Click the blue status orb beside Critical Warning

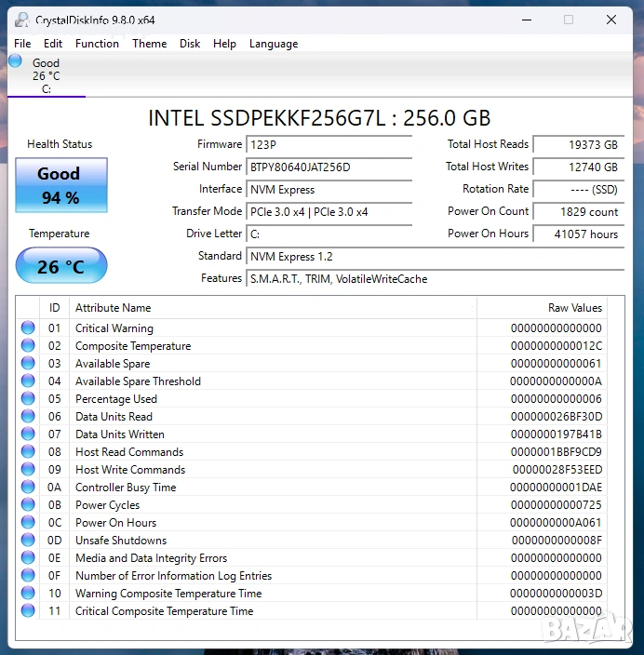28,328
